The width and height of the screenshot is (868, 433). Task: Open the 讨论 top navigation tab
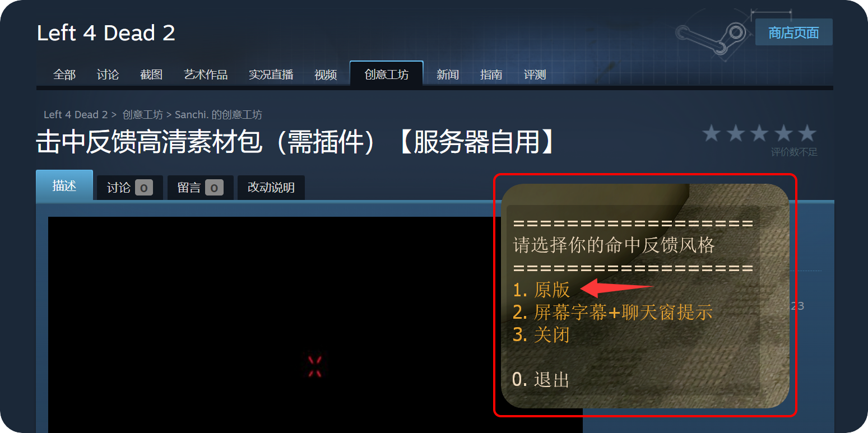108,75
